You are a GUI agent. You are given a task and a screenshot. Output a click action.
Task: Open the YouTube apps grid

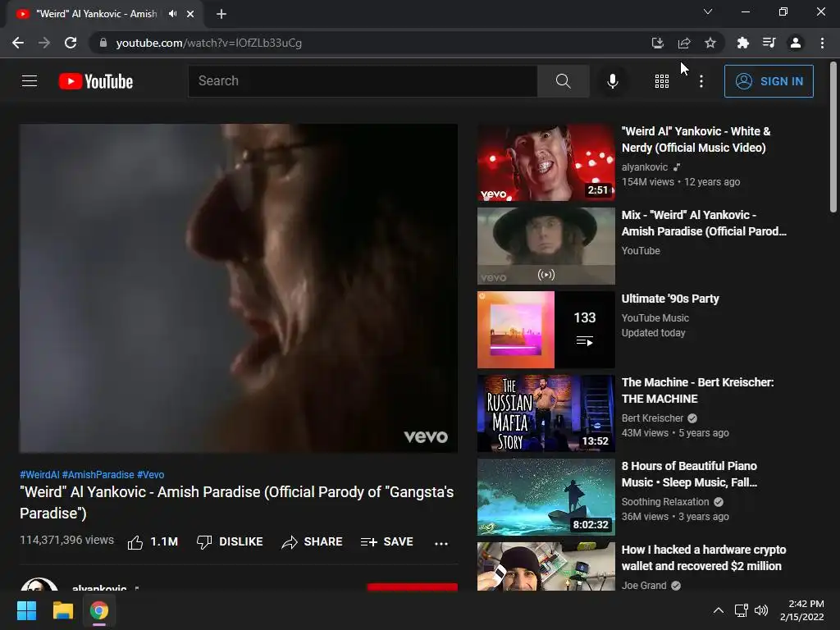coord(662,81)
